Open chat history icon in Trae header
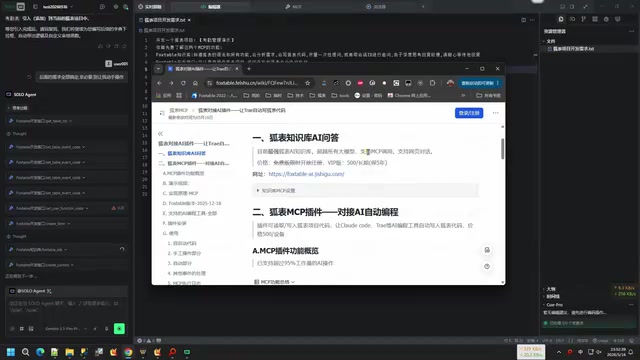This screenshot has height=360, width=640. click(x=102, y=7)
